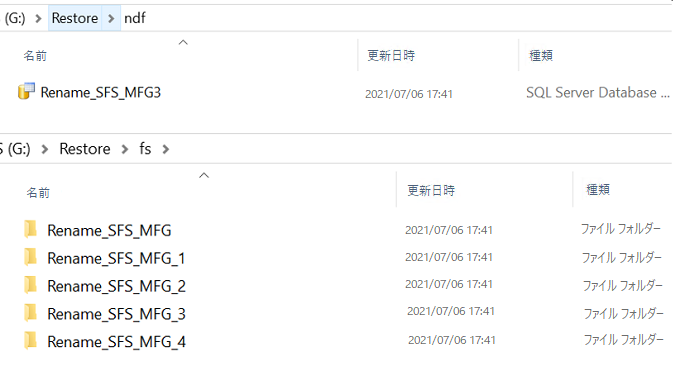
Task: Expand the chevron after fs in lower path
Action: tap(166, 149)
